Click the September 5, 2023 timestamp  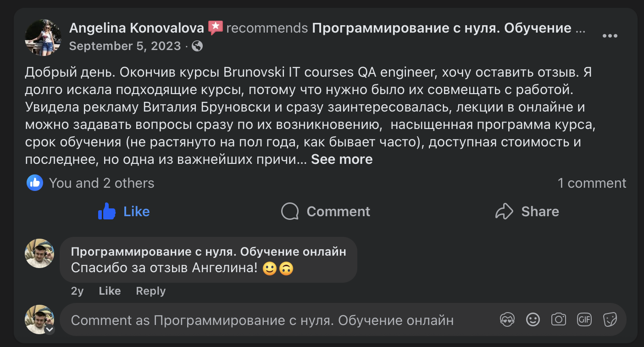tap(125, 46)
